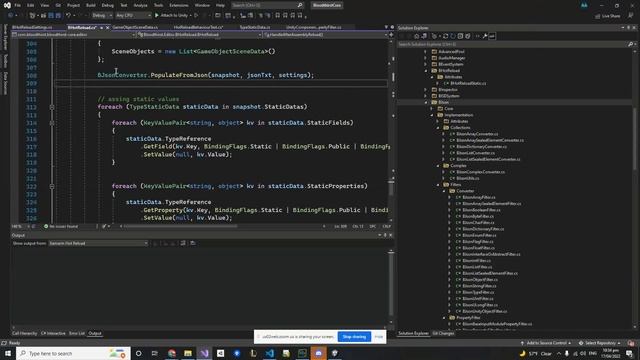Viewport: 640px width, 360px height.
Task: Click Add to Source Control
Action: tap(546, 343)
